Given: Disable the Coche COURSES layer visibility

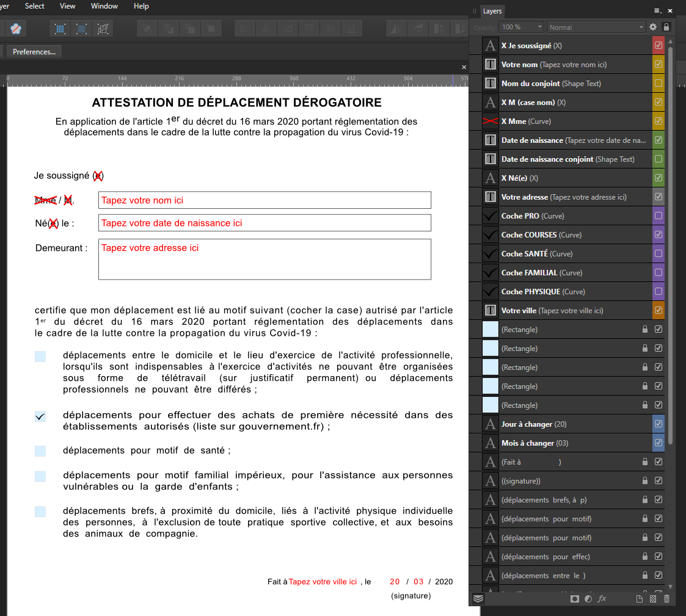Looking at the screenshot, I should [659, 234].
